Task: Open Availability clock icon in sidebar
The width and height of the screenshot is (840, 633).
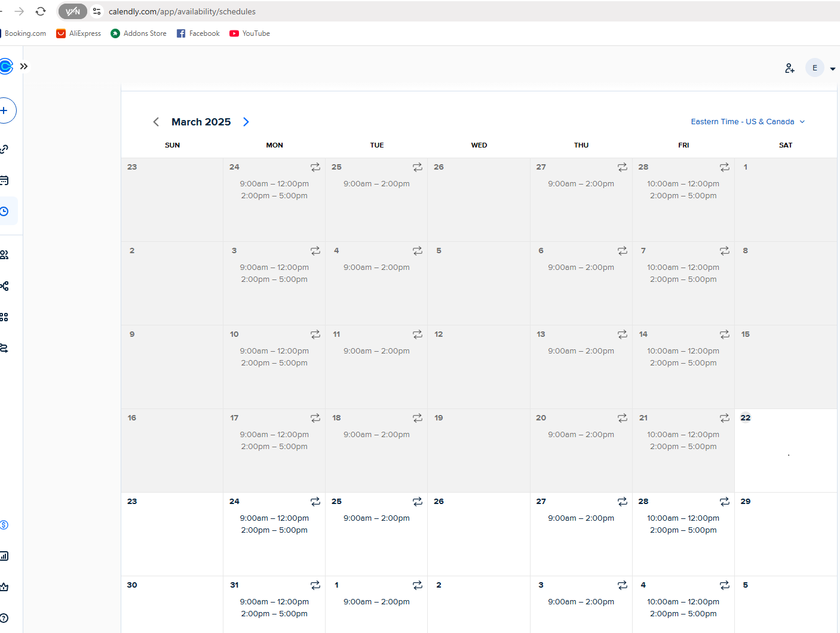Action: (5, 211)
